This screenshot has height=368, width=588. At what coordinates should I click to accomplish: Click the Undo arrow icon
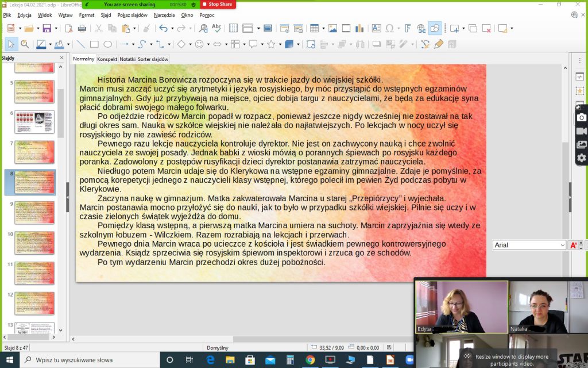click(x=163, y=28)
